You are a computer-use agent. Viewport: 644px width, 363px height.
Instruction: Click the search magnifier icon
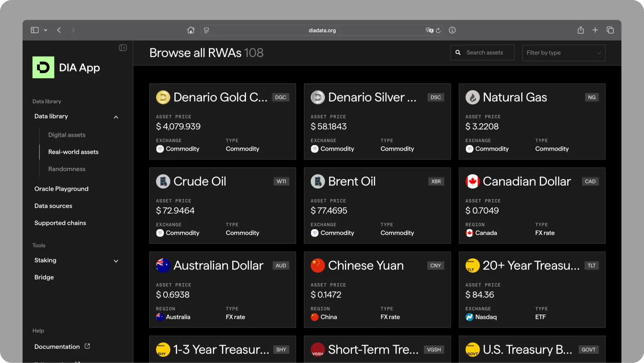pos(458,52)
